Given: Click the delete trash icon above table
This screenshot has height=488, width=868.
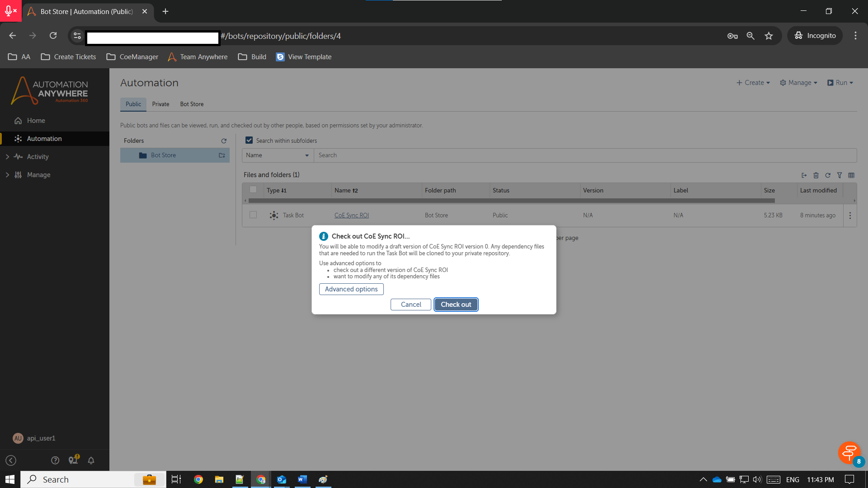Looking at the screenshot, I should click(816, 175).
